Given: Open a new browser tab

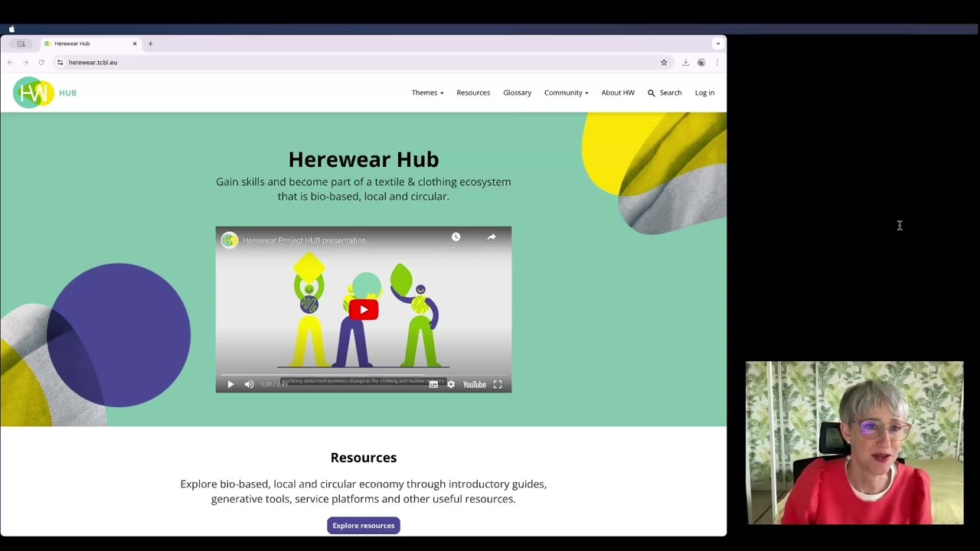Looking at the screenshot, I should pyautogui.click(x=150, y=44).
